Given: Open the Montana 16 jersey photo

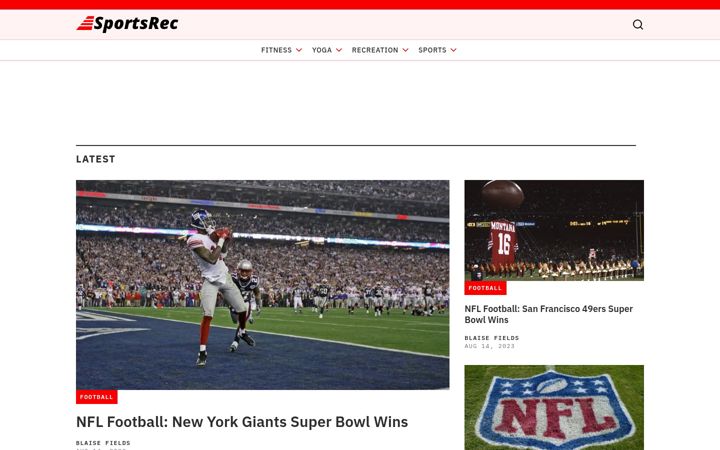Looking at the screenshot, I should 554,230.
